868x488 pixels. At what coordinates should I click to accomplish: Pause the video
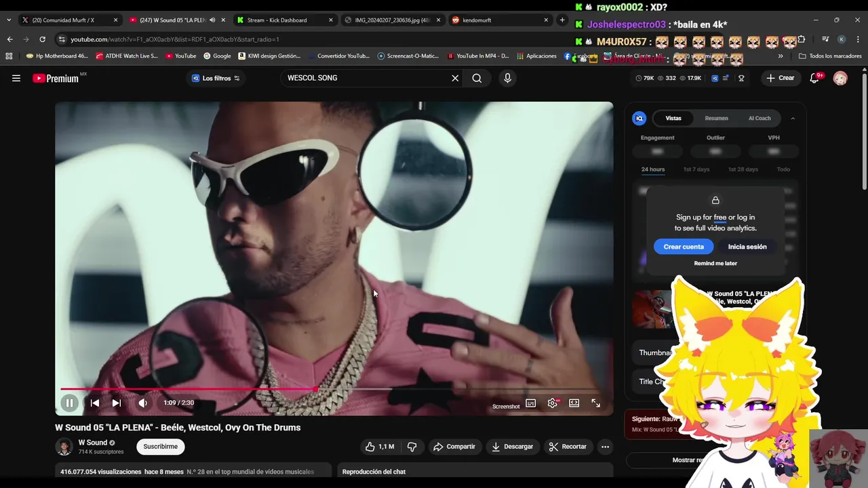[x=69, y=403]
